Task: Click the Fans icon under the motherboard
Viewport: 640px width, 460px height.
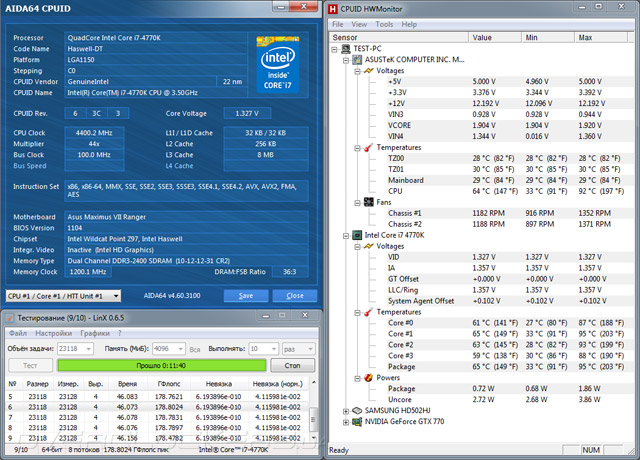Action: tap(367, 201)
